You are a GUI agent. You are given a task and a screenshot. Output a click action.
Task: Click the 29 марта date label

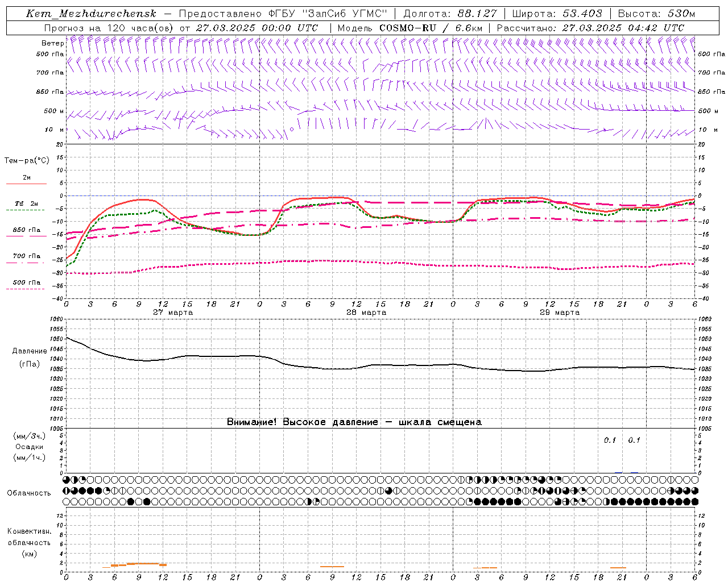tap(560, 313)
